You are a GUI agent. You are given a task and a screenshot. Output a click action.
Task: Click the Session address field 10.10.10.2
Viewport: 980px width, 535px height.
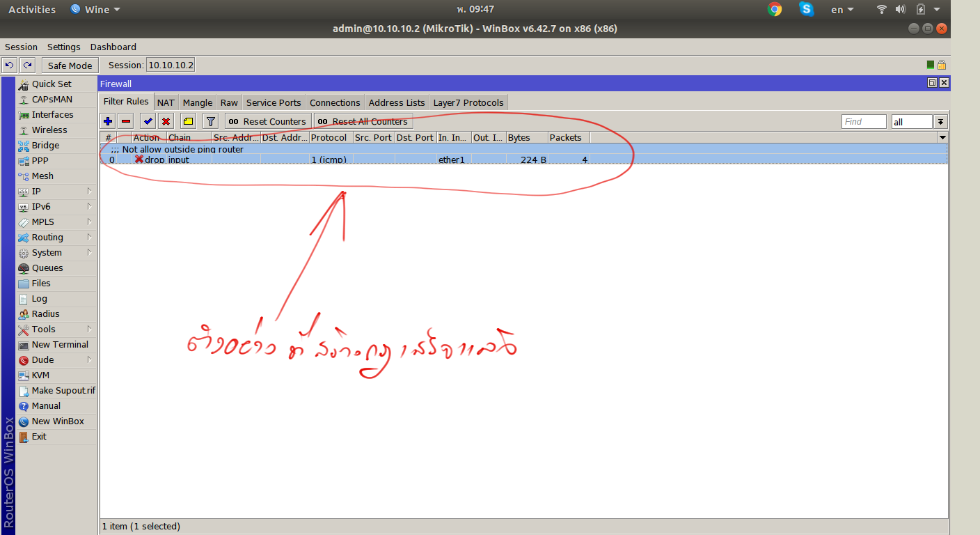tap(171, 65)
